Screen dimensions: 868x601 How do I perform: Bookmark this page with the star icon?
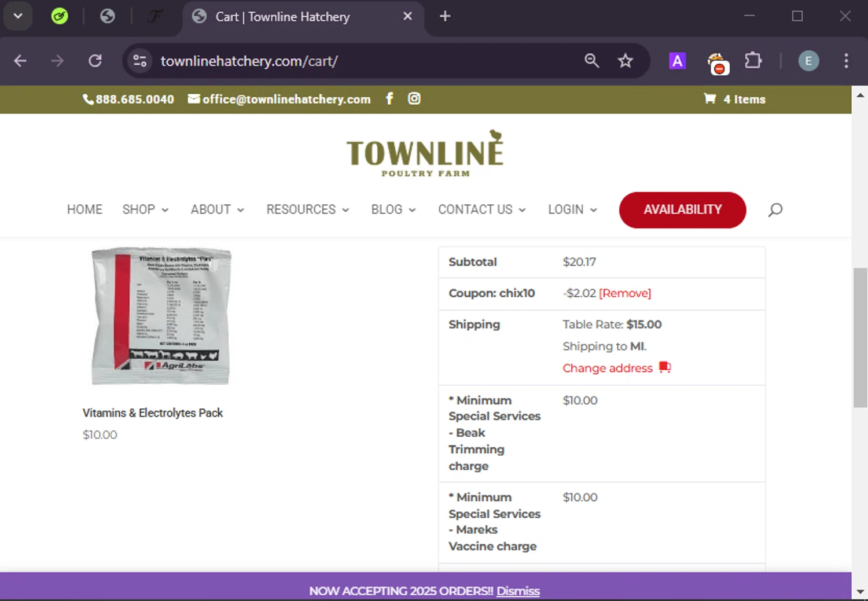tap(625, 61)
